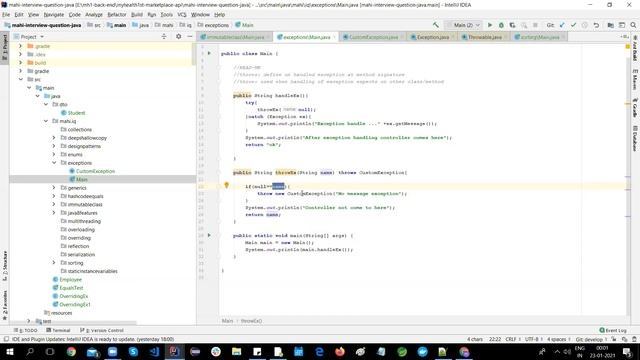Open Google Chrome from taskbar

click(x=71, y=351)
